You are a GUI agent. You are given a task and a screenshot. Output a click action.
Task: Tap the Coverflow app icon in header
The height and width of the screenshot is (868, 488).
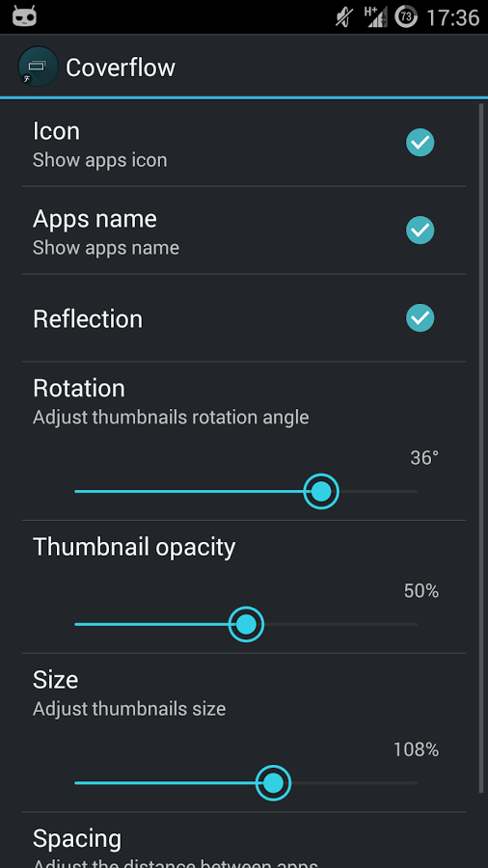(39, 67)
